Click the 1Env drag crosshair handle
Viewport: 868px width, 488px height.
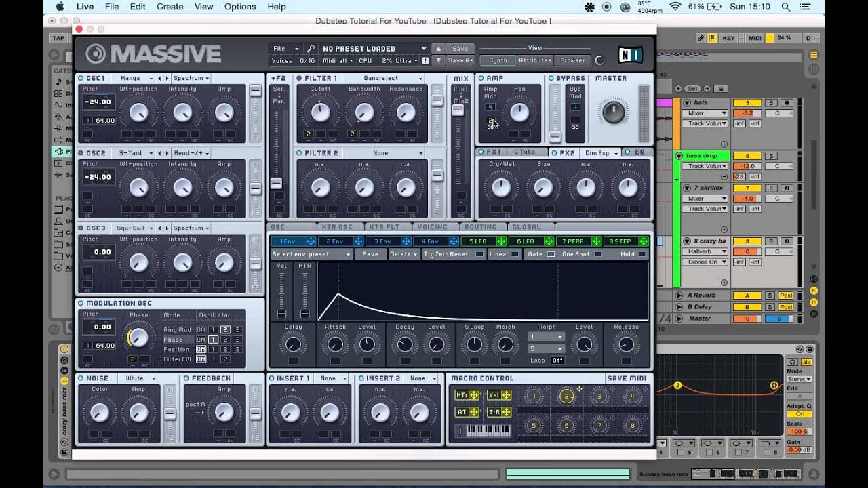click(311, 241)
